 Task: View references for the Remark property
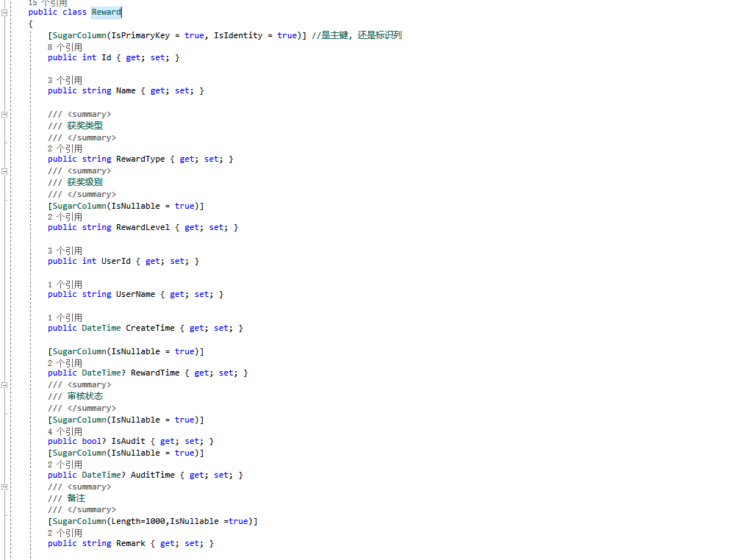tap(65, 532)
